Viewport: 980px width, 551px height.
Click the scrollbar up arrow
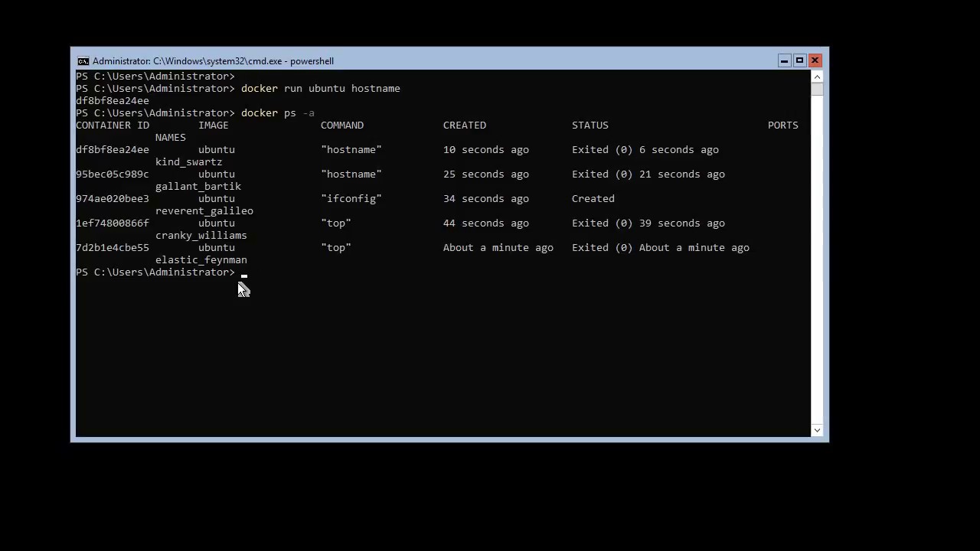click(817, 77)
